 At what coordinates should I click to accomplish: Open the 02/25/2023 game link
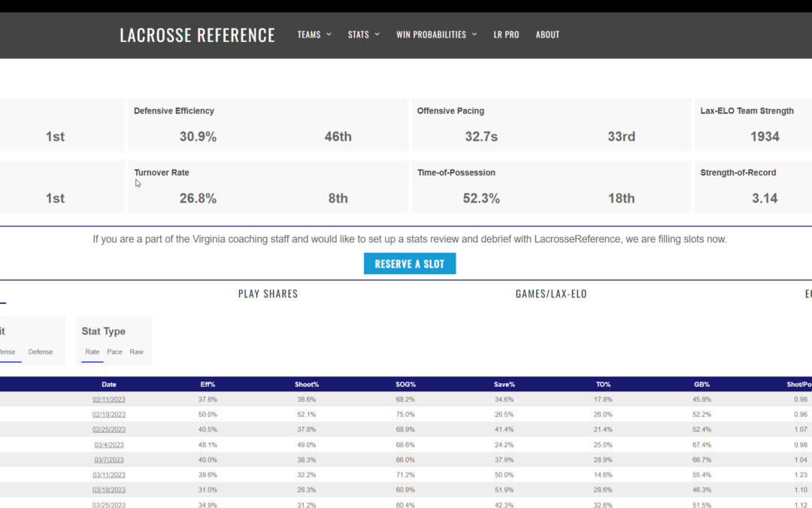tap(109, 430)
